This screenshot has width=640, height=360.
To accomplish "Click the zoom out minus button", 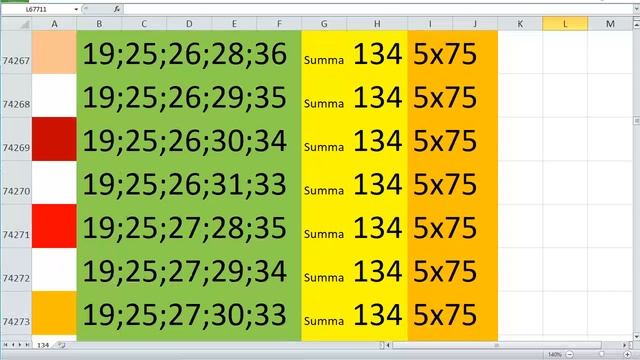I will 570,354.
